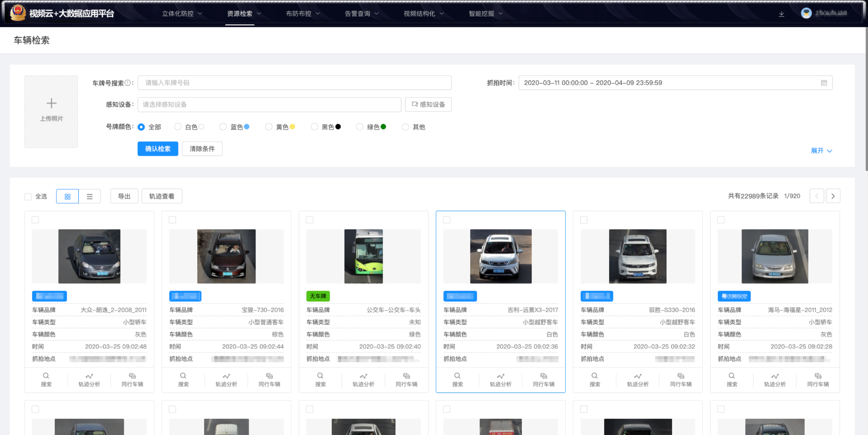Click 清除条件 button
The image size is (868, 435).
click(x=202, y=149)
